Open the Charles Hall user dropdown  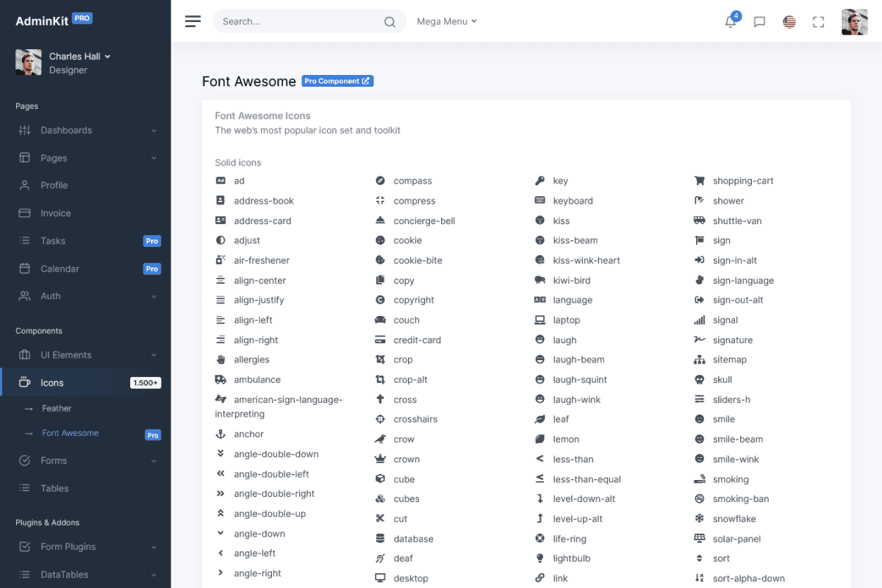tap(79, 57)
